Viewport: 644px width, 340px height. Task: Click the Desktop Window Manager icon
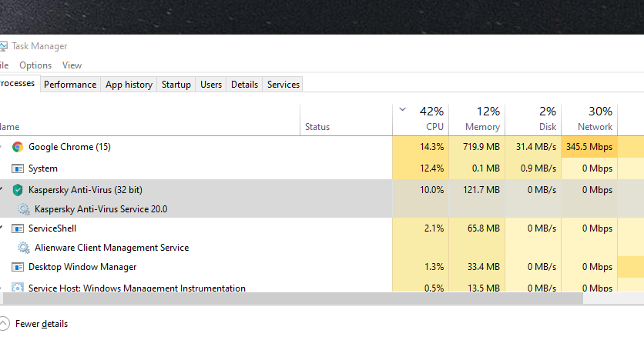pos(18,267)
